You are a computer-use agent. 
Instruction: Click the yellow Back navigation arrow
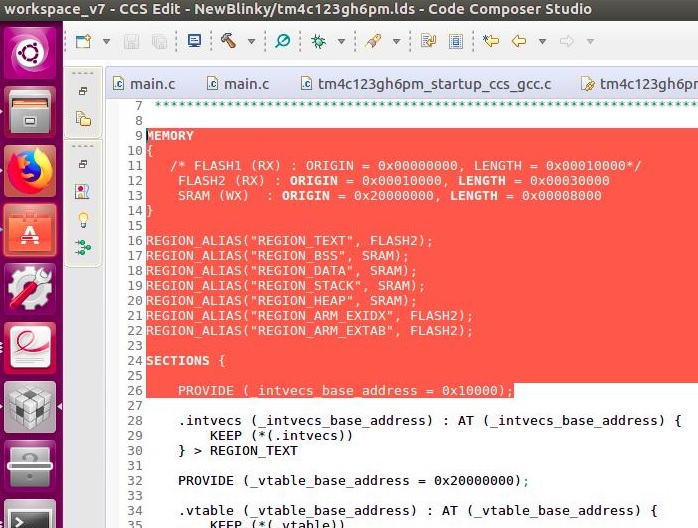click(x=518, y=41)
